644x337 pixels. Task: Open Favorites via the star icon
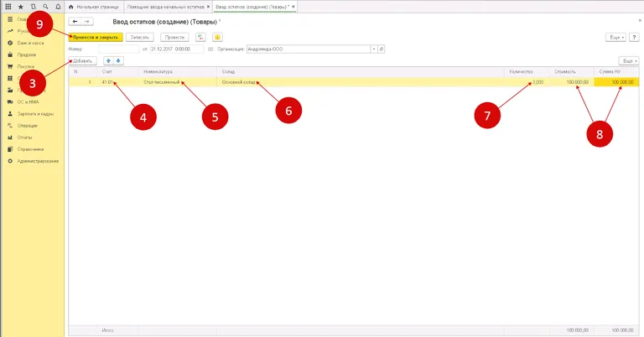coord(20,6)
